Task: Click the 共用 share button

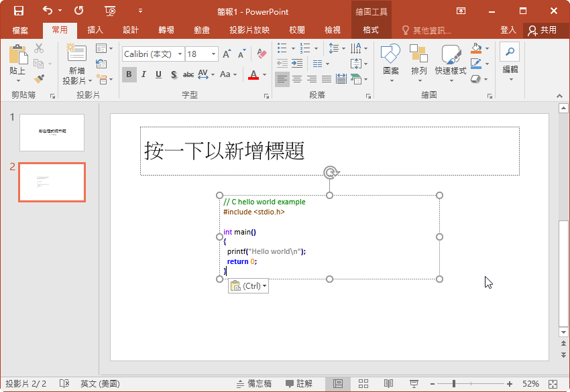Action: click(x=543, y=30)
